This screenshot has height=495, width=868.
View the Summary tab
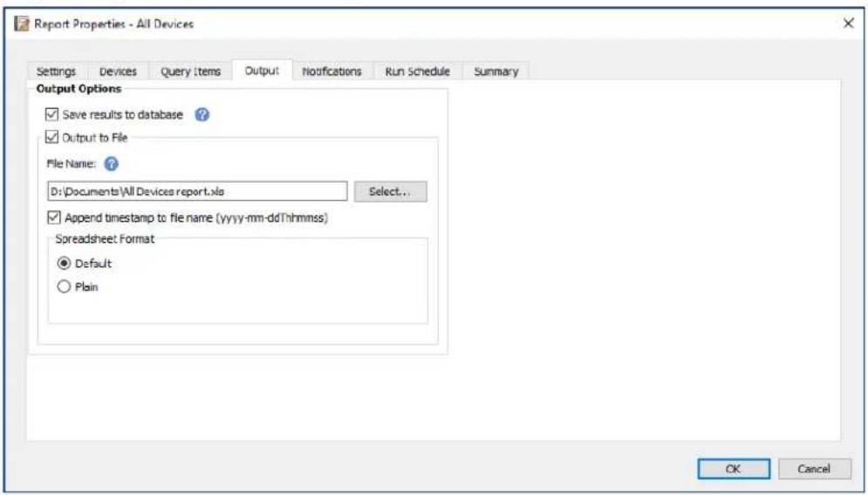pos(496,72)
